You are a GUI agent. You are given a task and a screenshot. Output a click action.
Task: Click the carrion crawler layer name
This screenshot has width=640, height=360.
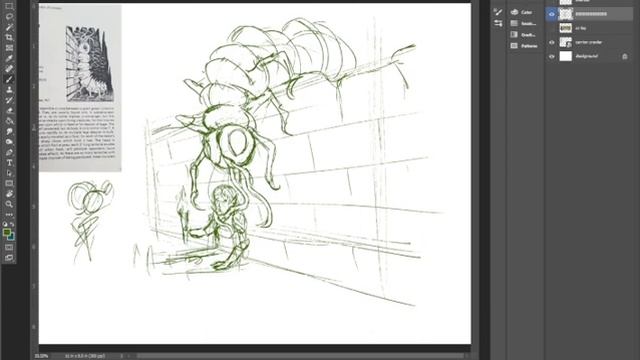[589, 42]
